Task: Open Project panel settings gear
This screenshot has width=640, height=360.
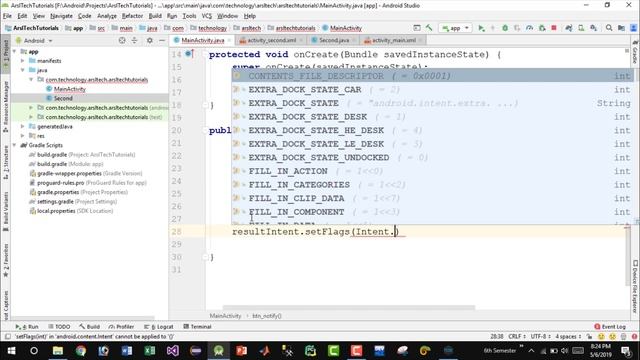Action: click(149, 40)
